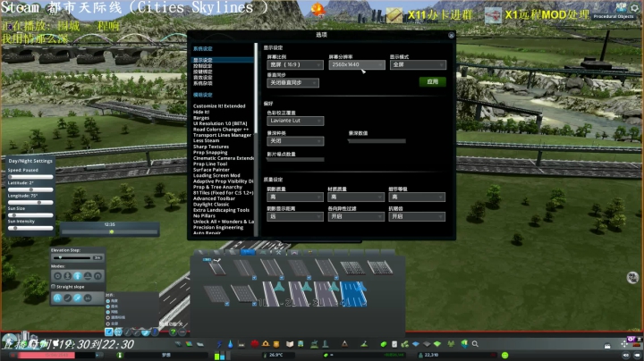
Task: Open Extra Landscaping Tools mod settings
Action: coord(222,210)
